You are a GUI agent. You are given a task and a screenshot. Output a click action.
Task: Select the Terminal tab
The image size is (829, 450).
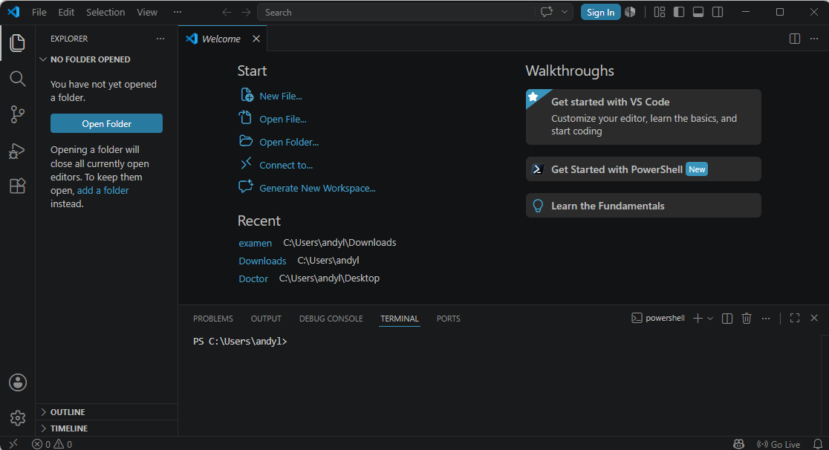point(400,318)
